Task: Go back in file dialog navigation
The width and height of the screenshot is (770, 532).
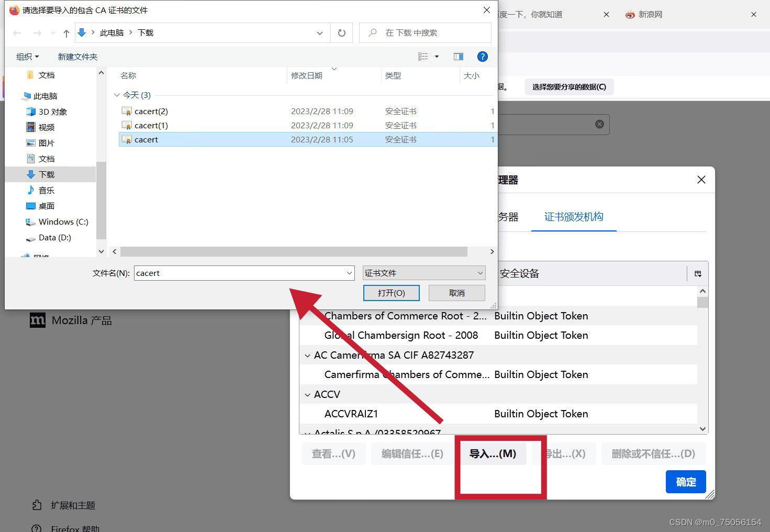Action: coord(17,33)
